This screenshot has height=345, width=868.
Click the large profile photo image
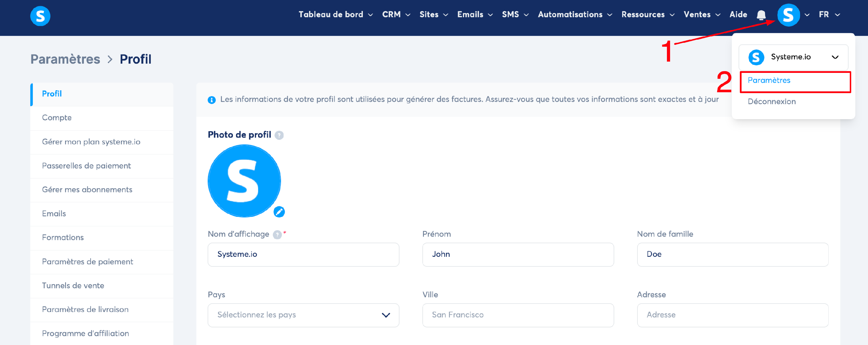(x=244, y=181)
